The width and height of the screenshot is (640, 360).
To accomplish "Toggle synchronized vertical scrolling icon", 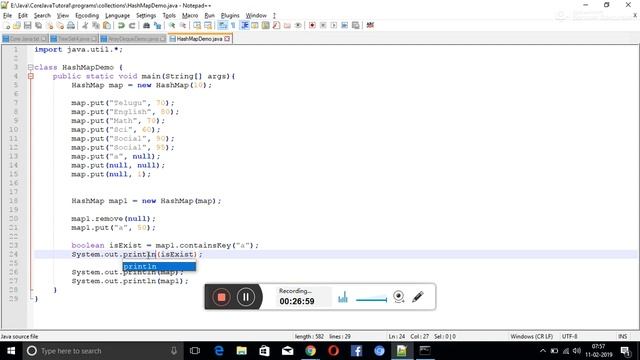I will [197, 25].
